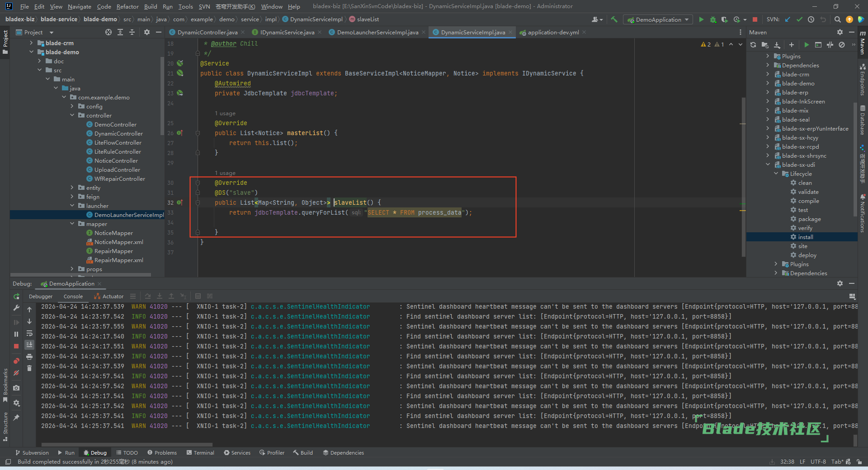Collapse the blade-demo folder in Project tree
Screen dimensions: 868x470
coord(31,52)
